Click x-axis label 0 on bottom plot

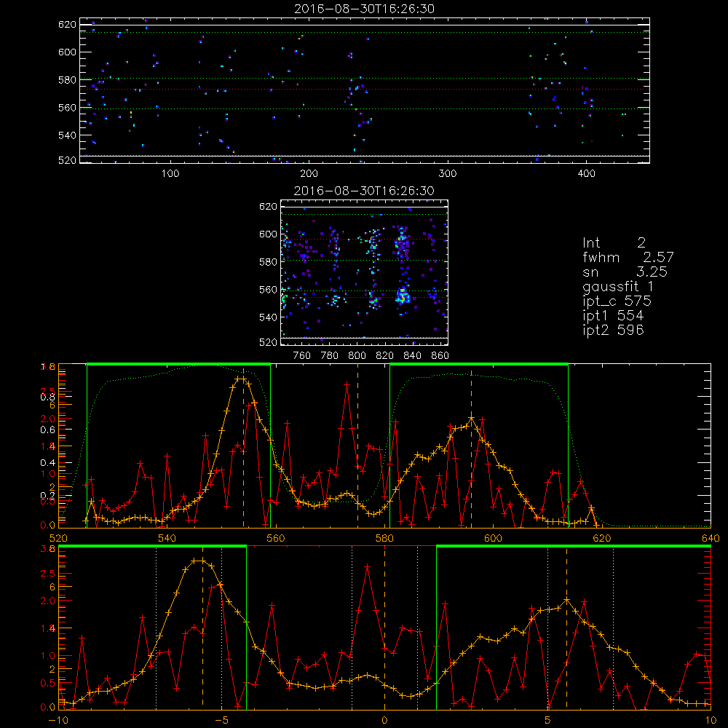(384, 720)
